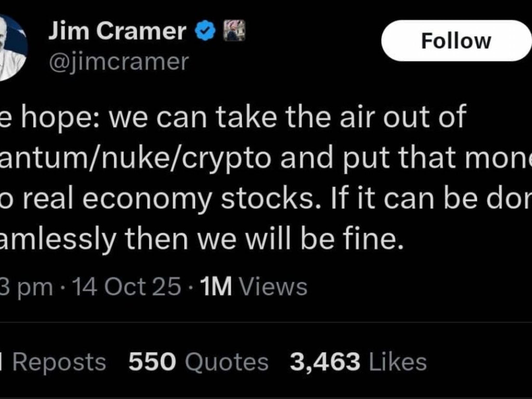Viewport: 532px width, 399px height.
Task: Click the 14 Oct 25 post date
Action: (x=127, y=287)
